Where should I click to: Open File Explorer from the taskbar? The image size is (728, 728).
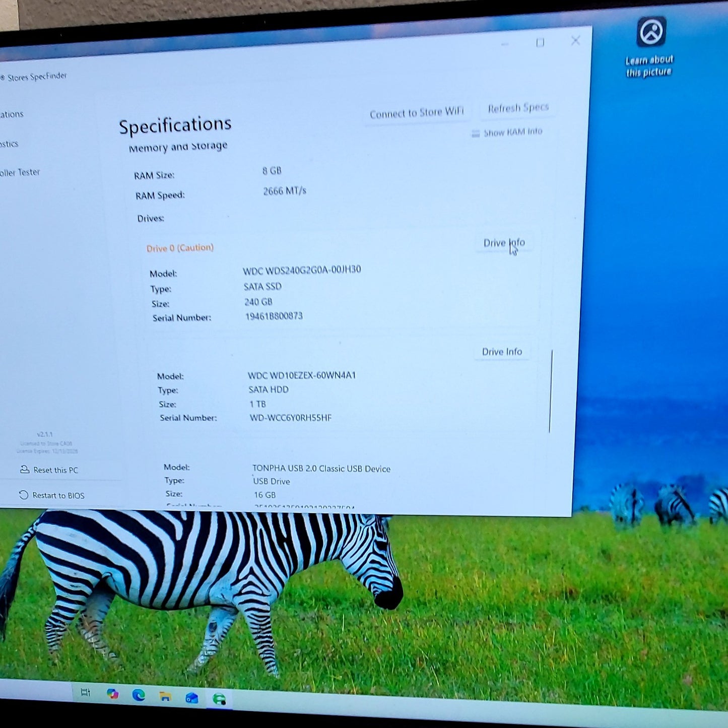(165, 696)
